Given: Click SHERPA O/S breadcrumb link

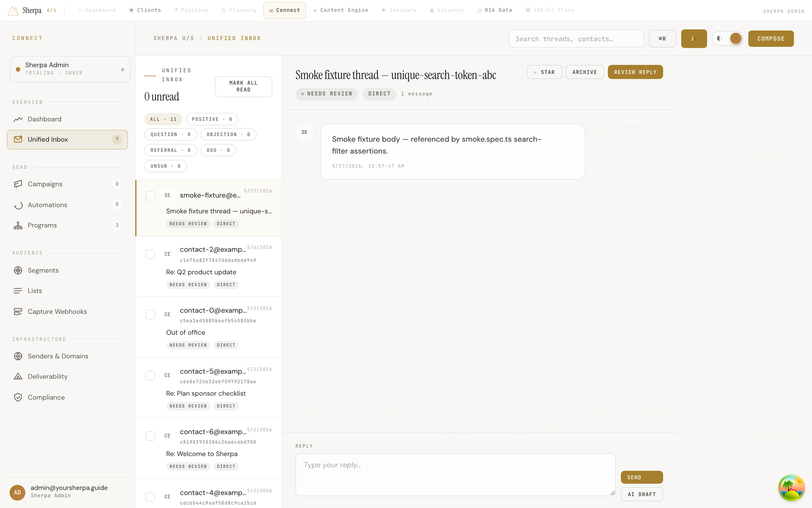Looking at the screenshot, I should click(173, 38).
